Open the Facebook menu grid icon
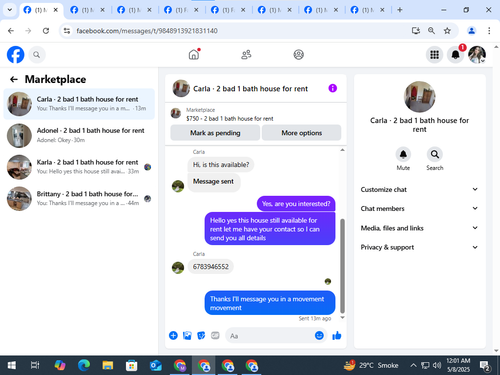 point(434,55)
